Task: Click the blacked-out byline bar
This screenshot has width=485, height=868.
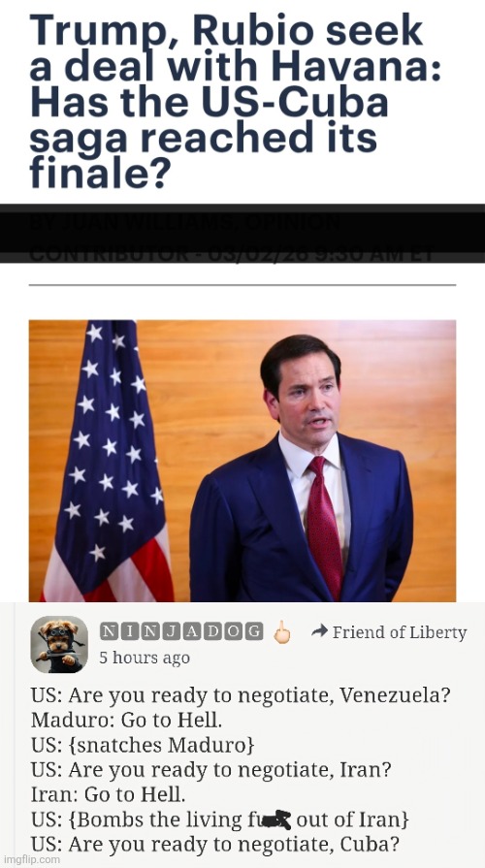Action: 242,232
